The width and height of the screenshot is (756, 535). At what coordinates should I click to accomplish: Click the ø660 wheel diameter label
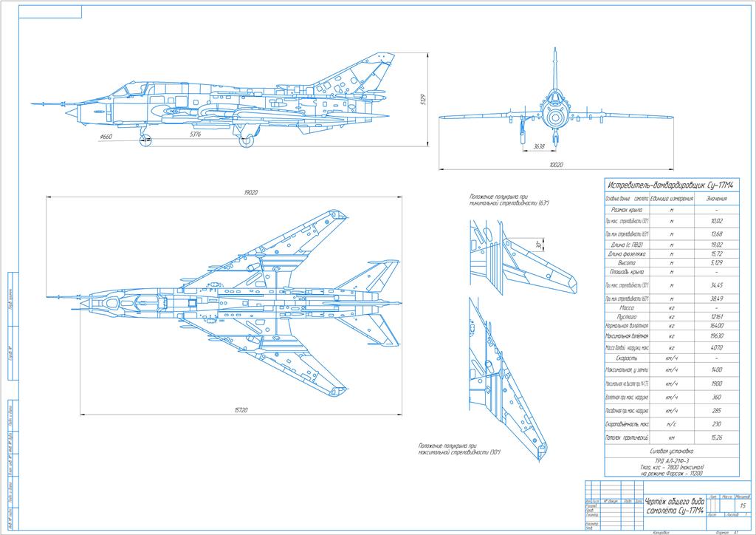(x=106, y=137)
